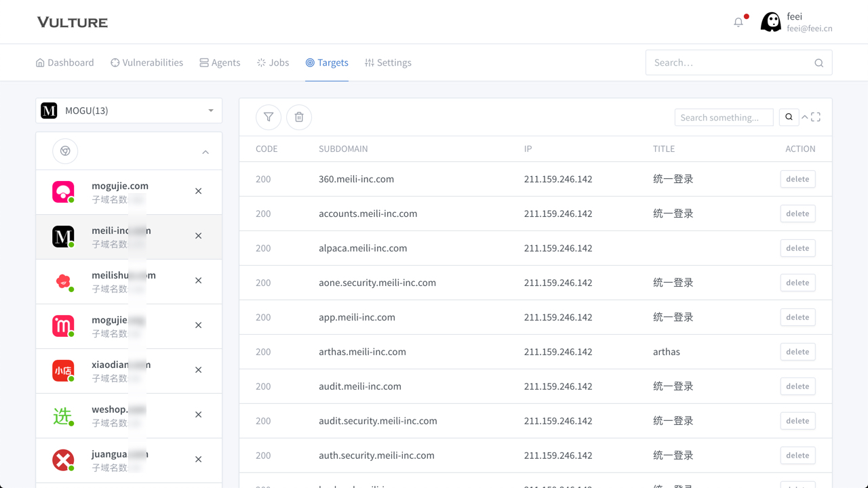The height and width of the screenshot is (488, 868).
Task: Click subdomain alpaca.meili-inc.com
Action: click(363, 248)
